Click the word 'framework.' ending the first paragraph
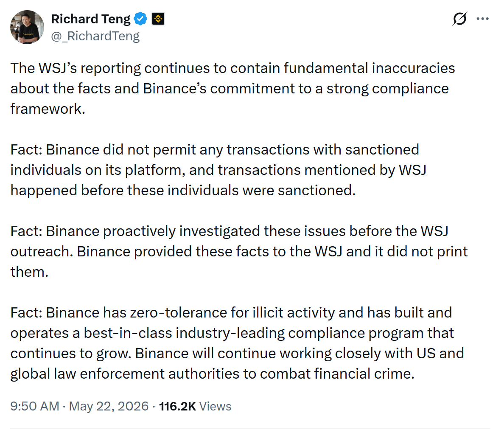504x430 pixels. tap(48, 109)
